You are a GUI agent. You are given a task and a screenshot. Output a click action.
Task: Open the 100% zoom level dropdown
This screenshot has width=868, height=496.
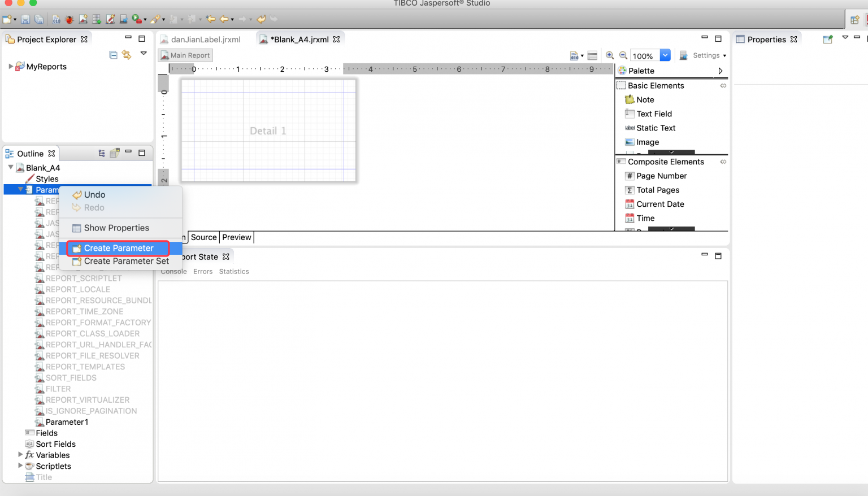[x=665, y=55]
